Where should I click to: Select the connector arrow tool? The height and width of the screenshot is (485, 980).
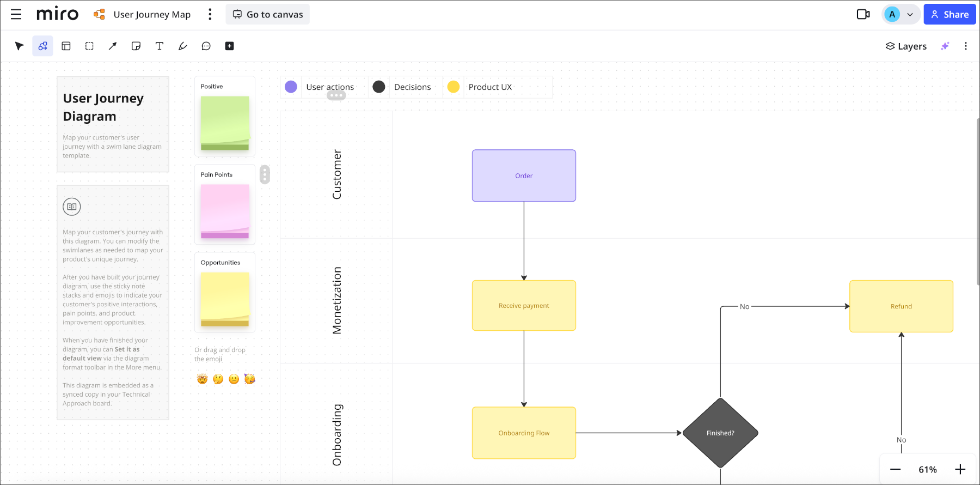point(113,46)
